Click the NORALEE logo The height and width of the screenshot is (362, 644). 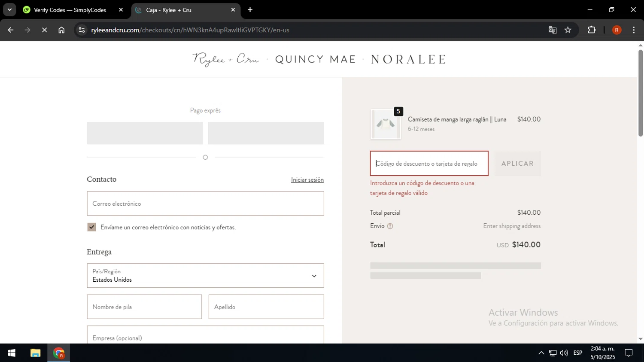[408, 59]
